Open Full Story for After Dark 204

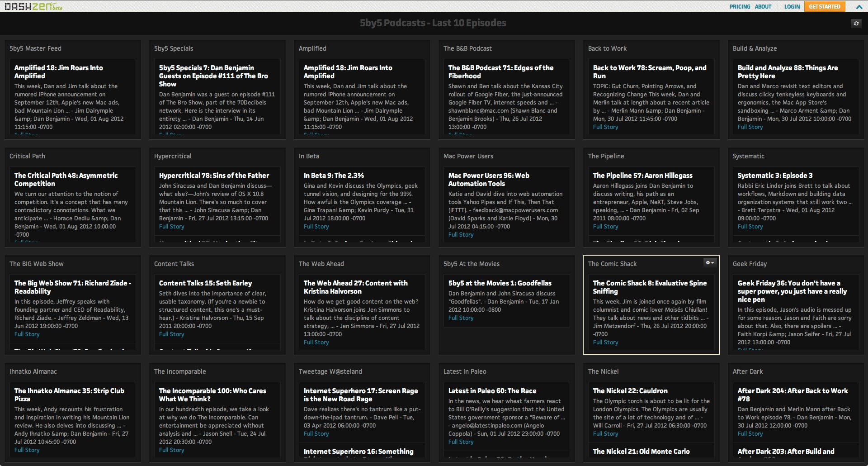[750, 434]
